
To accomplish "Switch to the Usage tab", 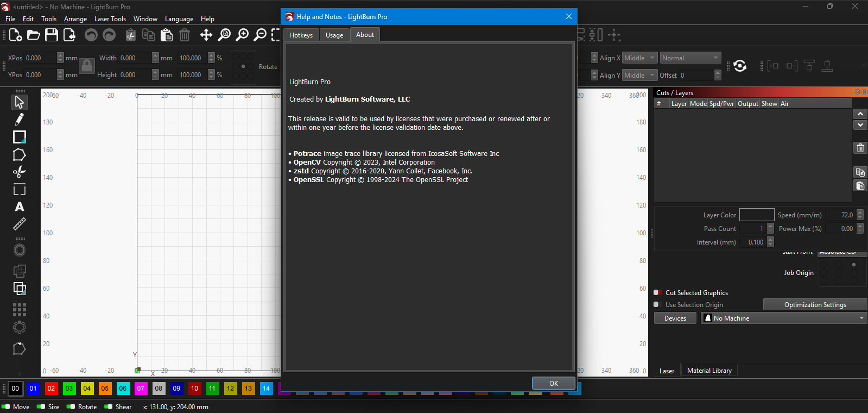I will click(x=334, y=35).
